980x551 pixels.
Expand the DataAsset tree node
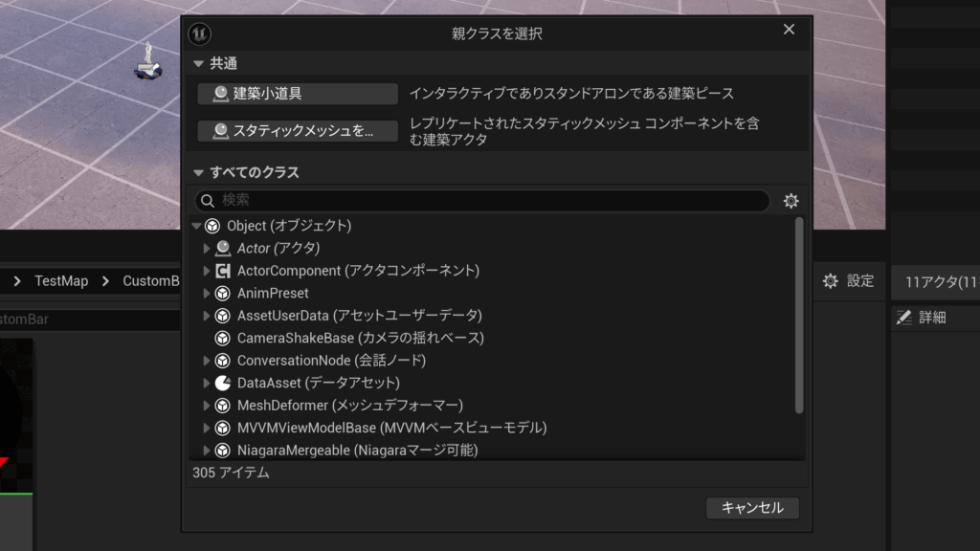(x=207, y=383)
